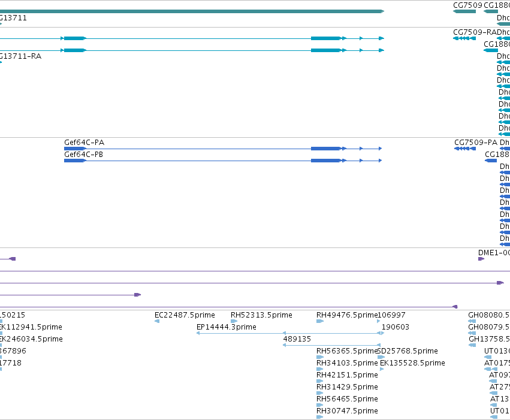Click the glyph under RH49476.5prime

(x=320, y=321)
